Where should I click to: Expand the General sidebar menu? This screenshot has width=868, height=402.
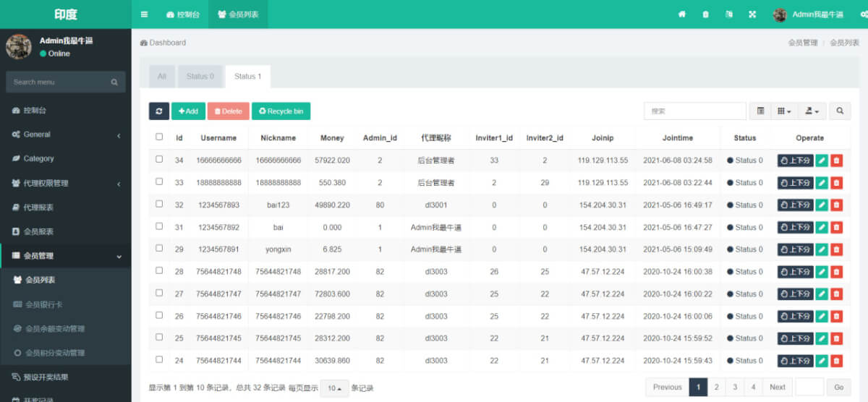point(65,134)
